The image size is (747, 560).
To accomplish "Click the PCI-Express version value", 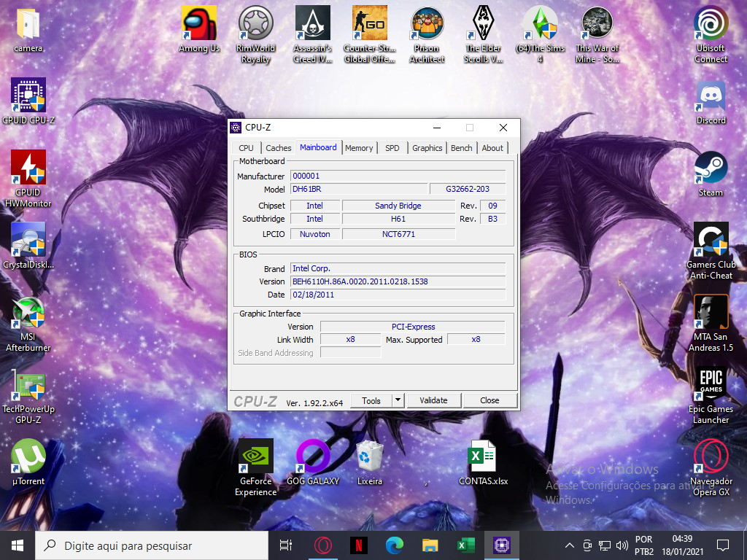I will pyautogui.click(x=413, y=327).
